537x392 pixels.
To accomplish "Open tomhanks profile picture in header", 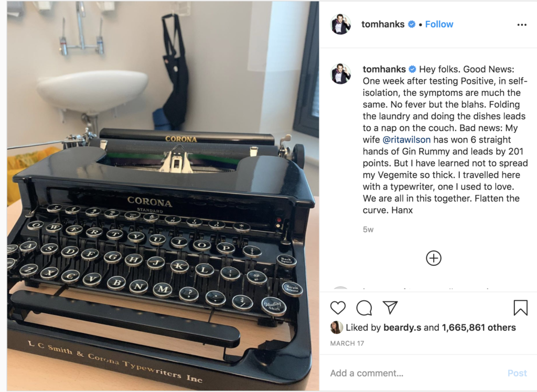I will coord(341,24).
